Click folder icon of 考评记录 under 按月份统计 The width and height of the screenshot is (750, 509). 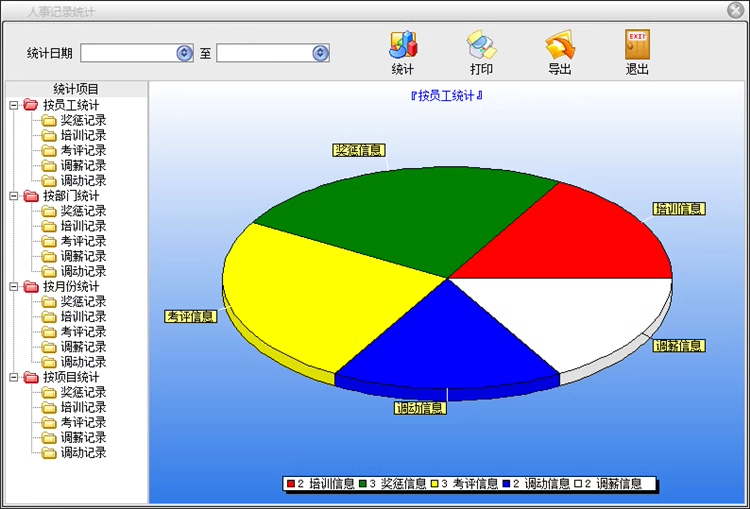point(49,332)
